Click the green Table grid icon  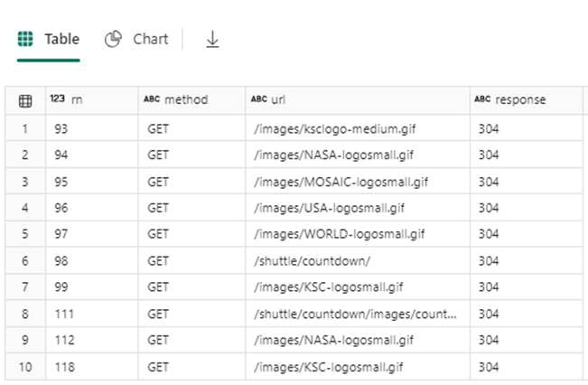pos(25,40)
